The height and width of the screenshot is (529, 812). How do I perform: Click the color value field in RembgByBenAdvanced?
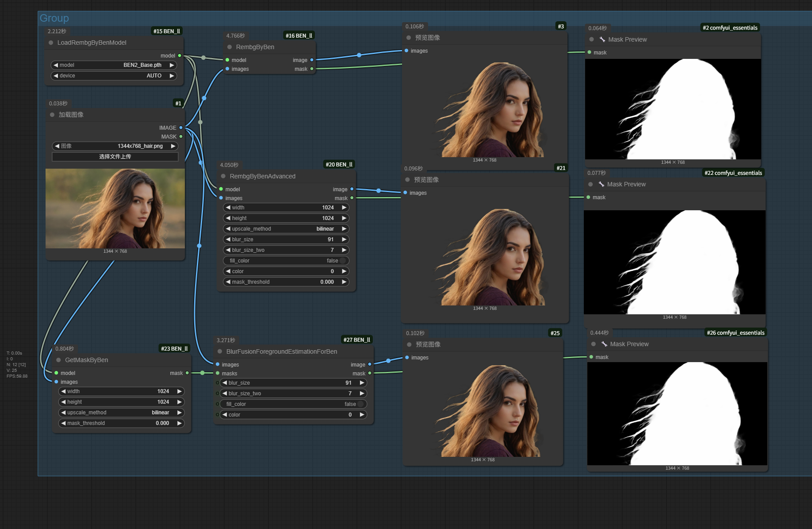(286, 272)
